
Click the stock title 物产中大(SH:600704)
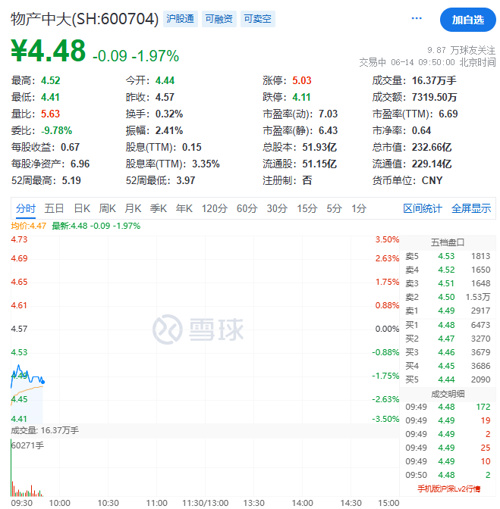pos(85,19)
